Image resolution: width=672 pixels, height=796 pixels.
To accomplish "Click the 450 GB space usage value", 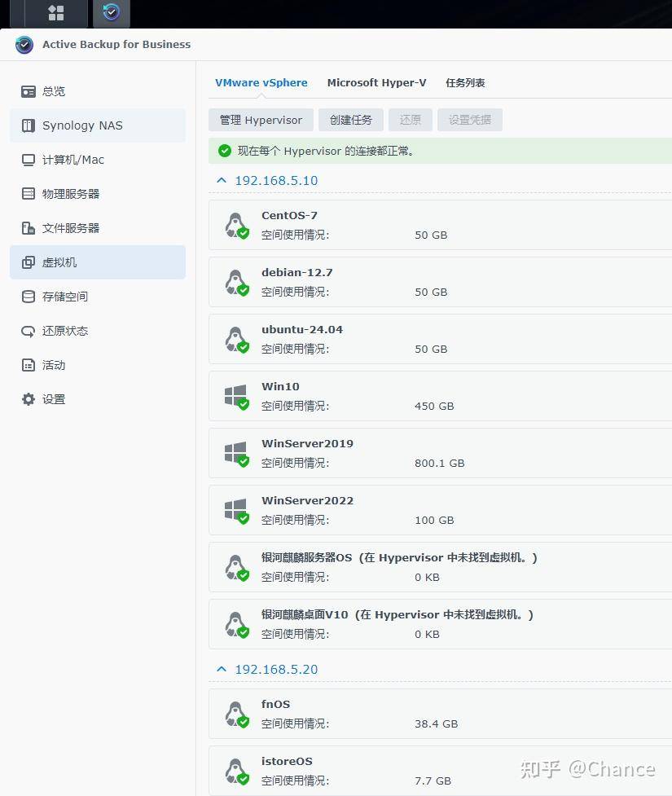I will [x=434, y=406].
